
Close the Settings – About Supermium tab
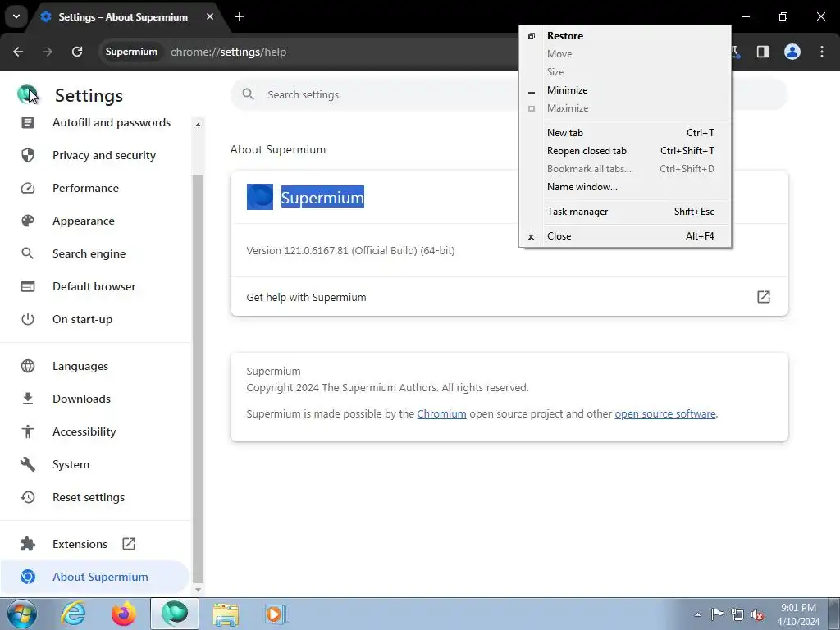[210, 16]
